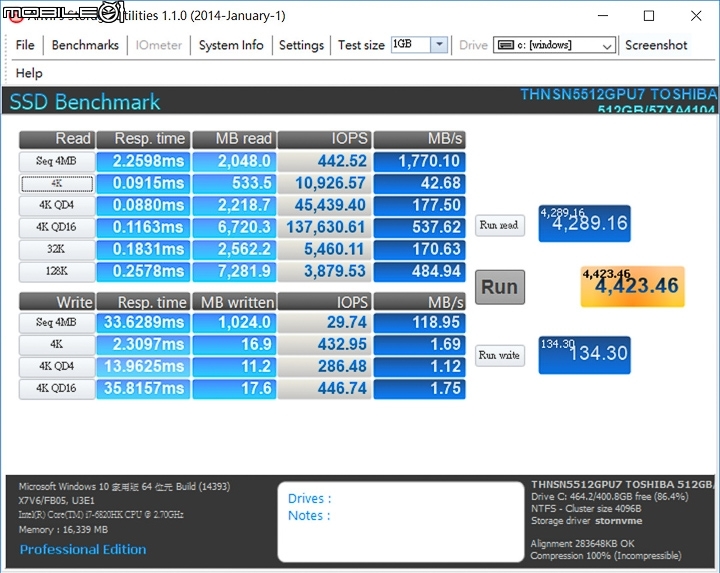Toggle the write 4K QD16 test button
This screenshot has width=720, height=573.
click(57, 388)
